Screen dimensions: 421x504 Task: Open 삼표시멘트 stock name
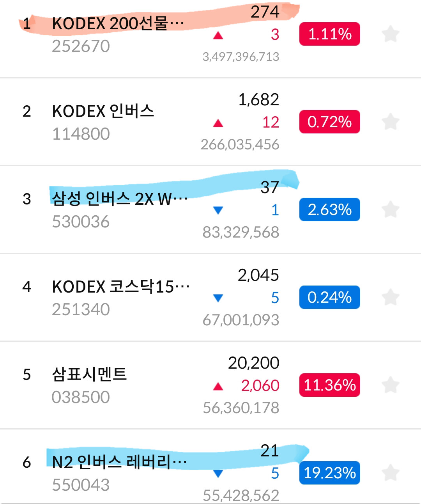pyautogui.click(x=89, y=374)
